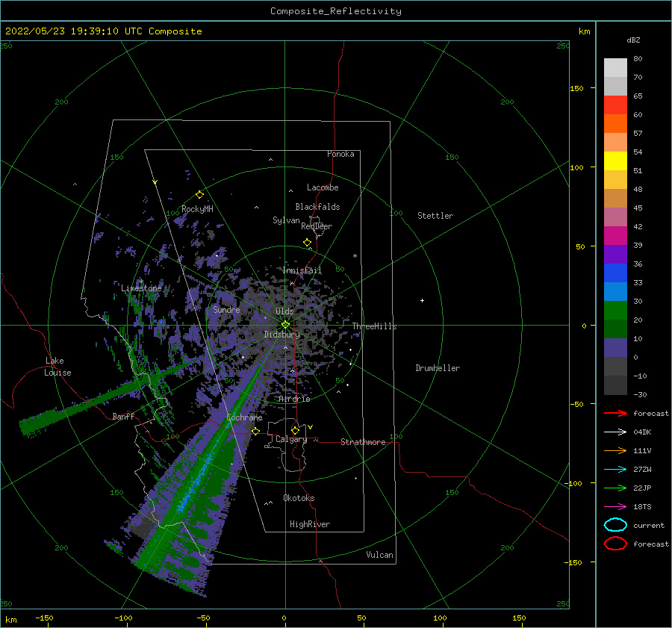The width and height of the screenshot is (672, 628).
Task: Click the red 60-65 dBZ color swatch
Action: click(615, 105)
